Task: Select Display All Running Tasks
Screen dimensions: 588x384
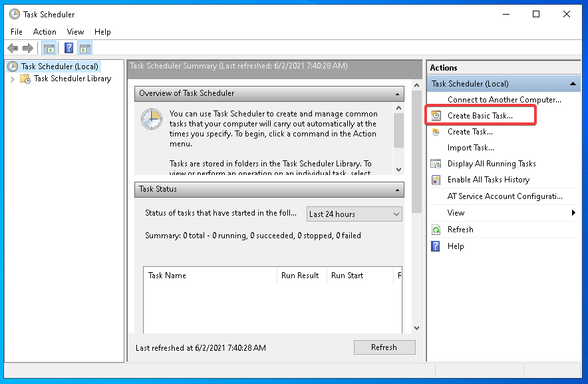Action: (x=492, y=164)
